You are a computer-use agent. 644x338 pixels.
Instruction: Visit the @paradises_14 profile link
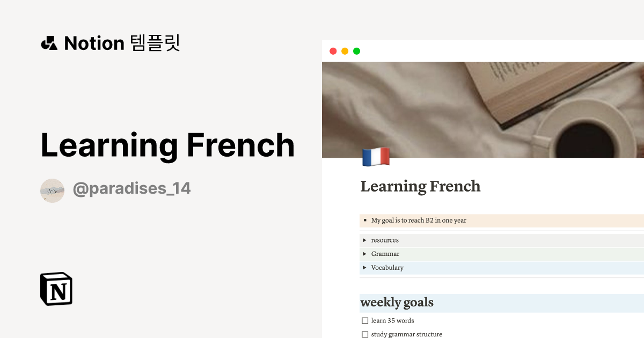pyautogui.click(x=133, y=189)
